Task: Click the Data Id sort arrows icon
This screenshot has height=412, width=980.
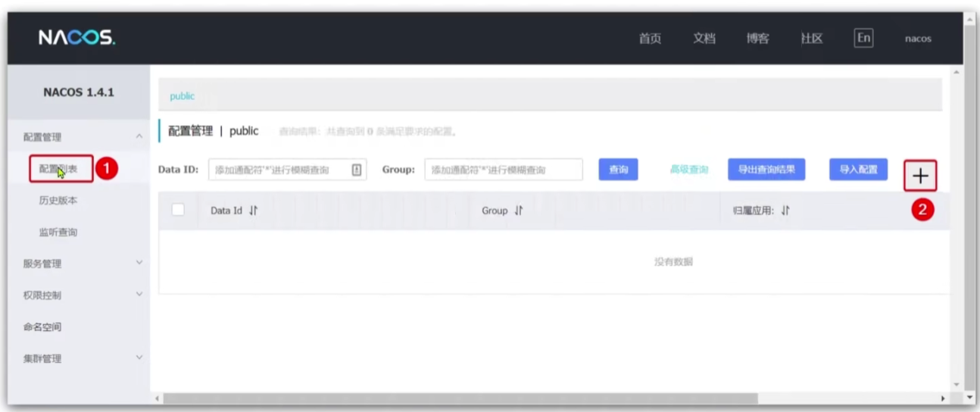Action: click(254, 211)
